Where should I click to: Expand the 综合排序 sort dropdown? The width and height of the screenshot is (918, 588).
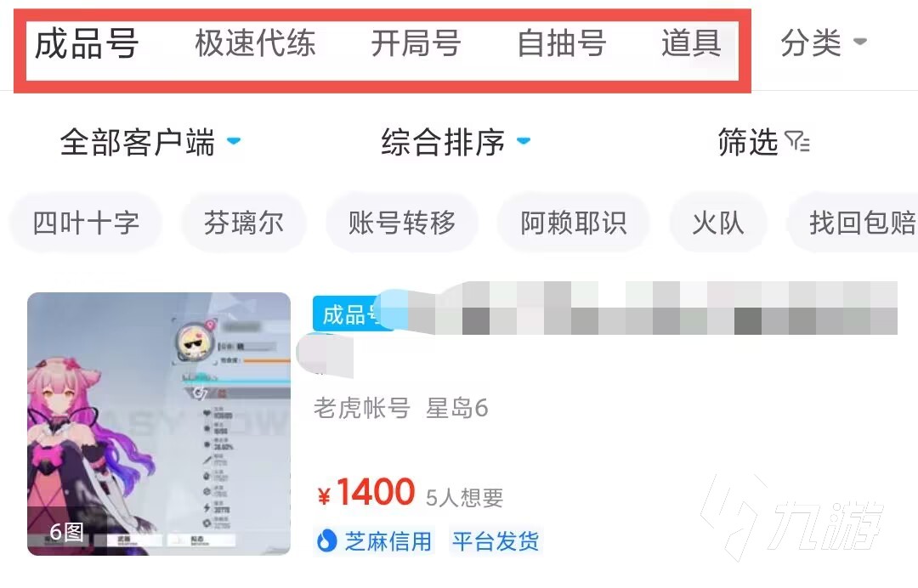coord(456,142)
